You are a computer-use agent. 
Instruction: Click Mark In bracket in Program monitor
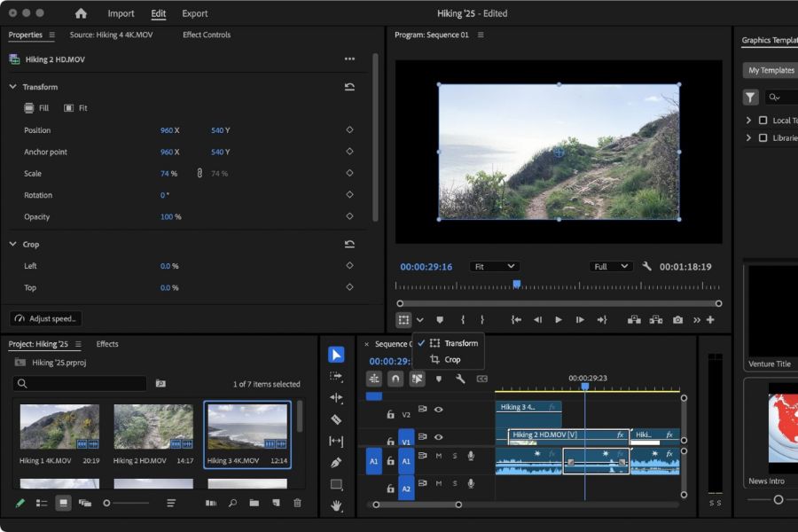(463, 320)
